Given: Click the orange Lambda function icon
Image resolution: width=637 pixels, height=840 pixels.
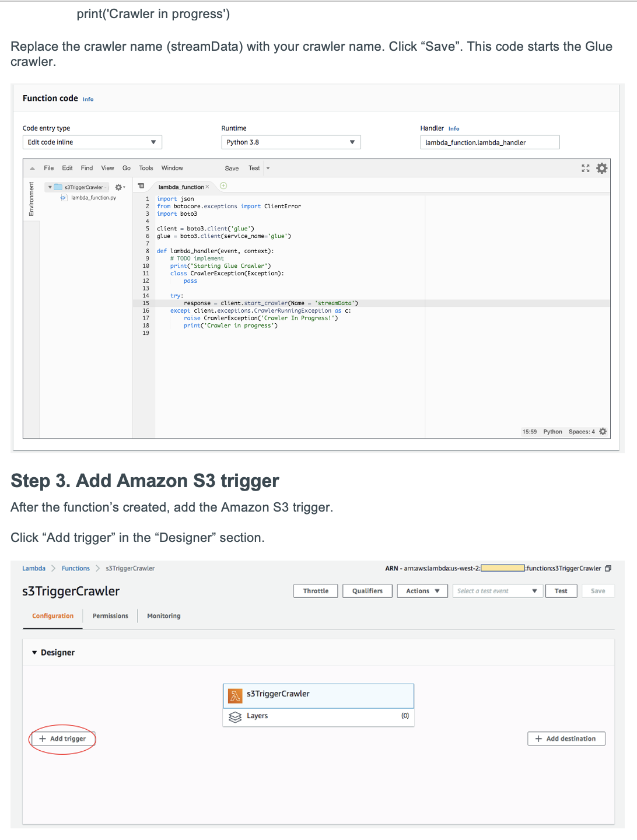Looking at the screenshot, I should tap(235, 695).
